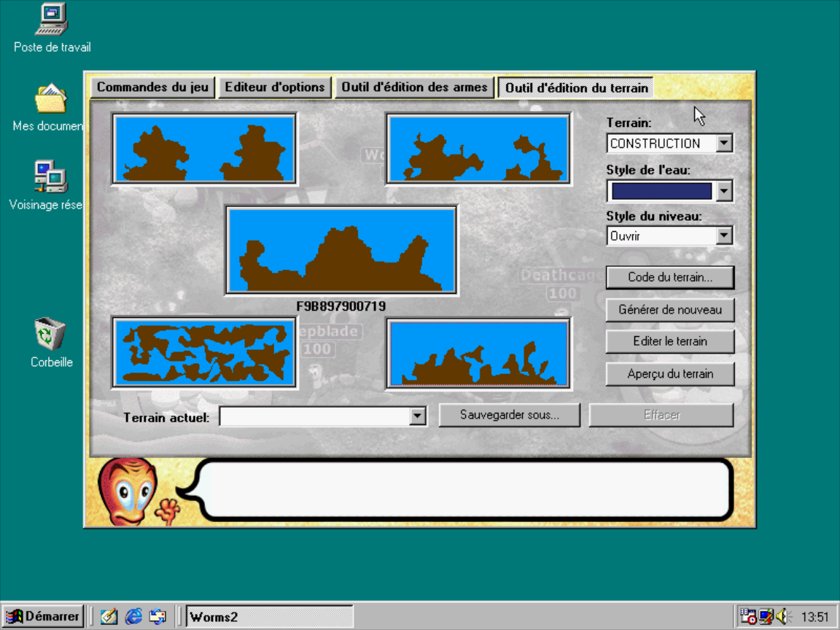Screen dimensions: 840x630
Task: Click the notepad-and-pencil quick launch icon
Action: (109, 617)
